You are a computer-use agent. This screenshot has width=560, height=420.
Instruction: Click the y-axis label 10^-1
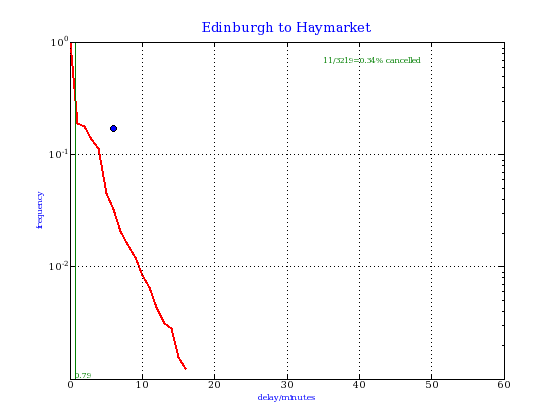58,154
